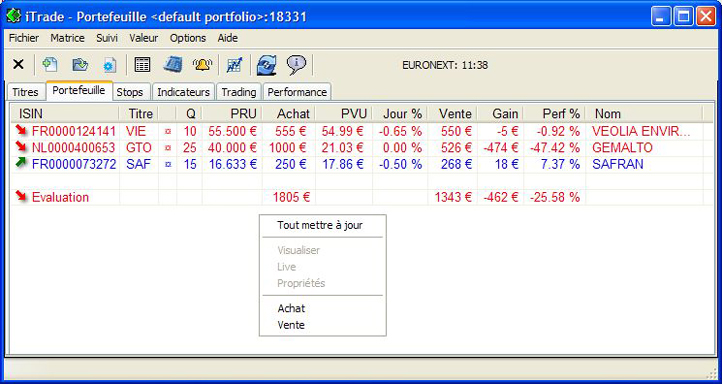This screenshot has width=722, height=384.
Task: Click the chart graph toolbar icon
Action: (234, 65)
